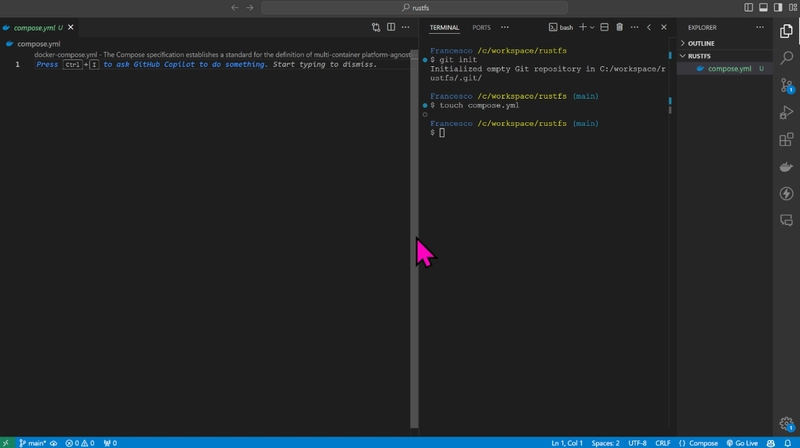Open Copilot status icon in status bar

point(771,443)
